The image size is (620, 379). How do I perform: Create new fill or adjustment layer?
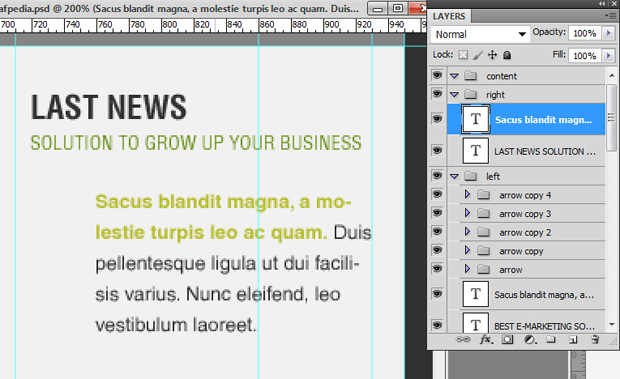530,339
